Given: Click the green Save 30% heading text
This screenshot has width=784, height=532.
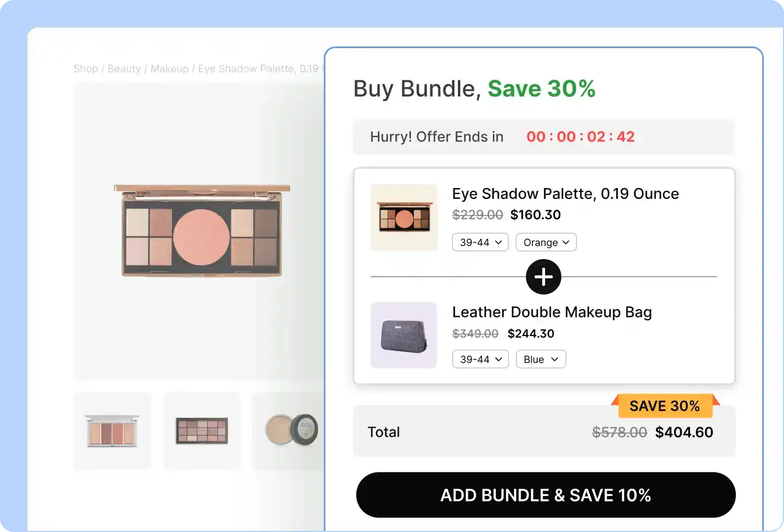Looking at the screenshot, I should (x=541, y=88).
